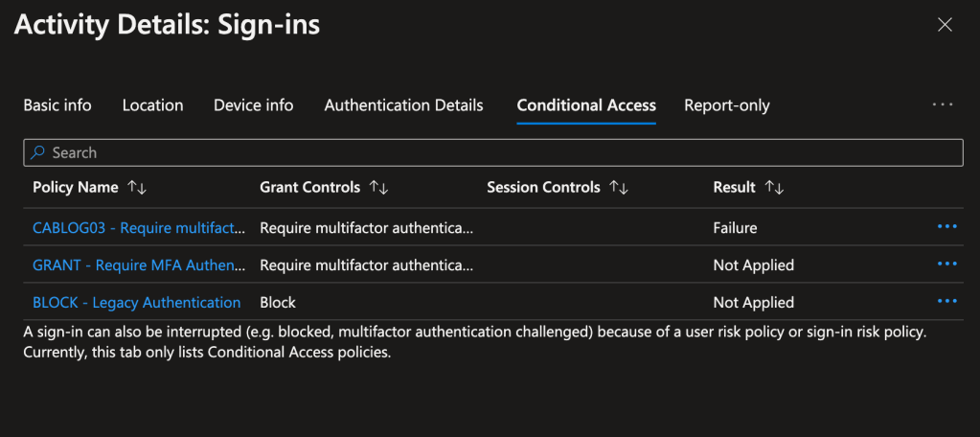This screenshot has width=980, height=437.
Task: Sort by Session Controls column arrows
Action: [x=619, y=188]
